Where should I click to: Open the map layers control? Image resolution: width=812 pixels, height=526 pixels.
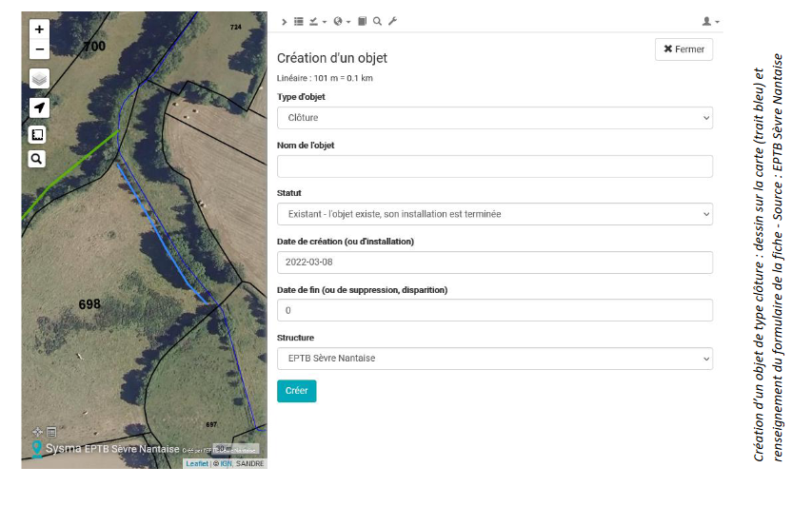point(39,79)
